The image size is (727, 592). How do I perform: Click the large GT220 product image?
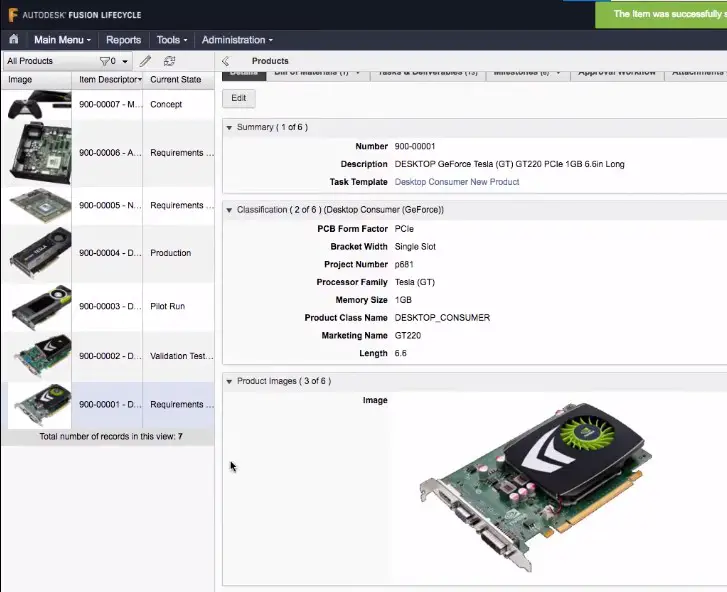(536, 487)
